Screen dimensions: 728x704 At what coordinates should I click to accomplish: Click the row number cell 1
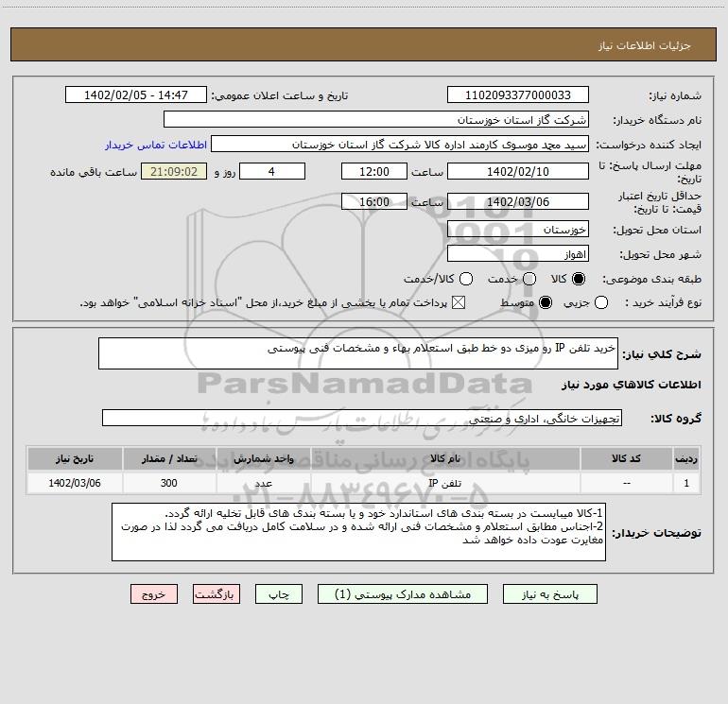tap(686, 483)
